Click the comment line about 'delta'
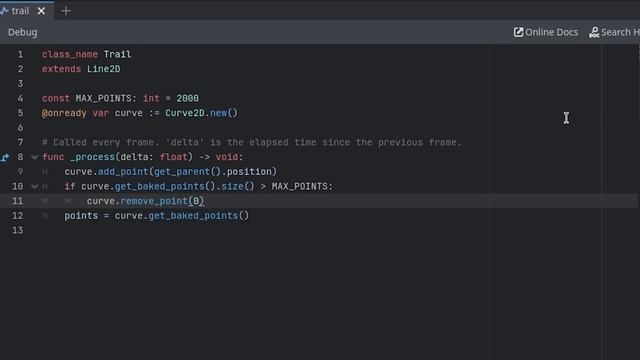Image resolution: width=640 pixels, height=360 pixels. [251, 142]
